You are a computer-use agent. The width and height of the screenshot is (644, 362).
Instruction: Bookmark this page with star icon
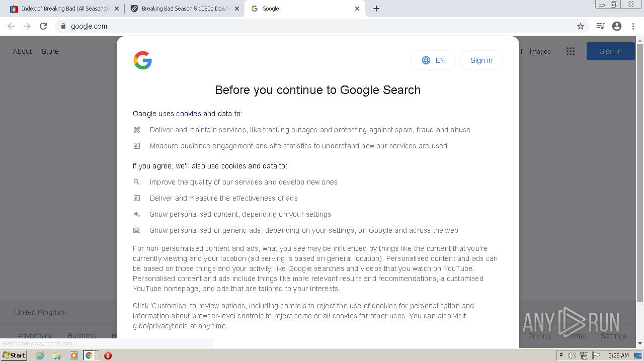581,26
